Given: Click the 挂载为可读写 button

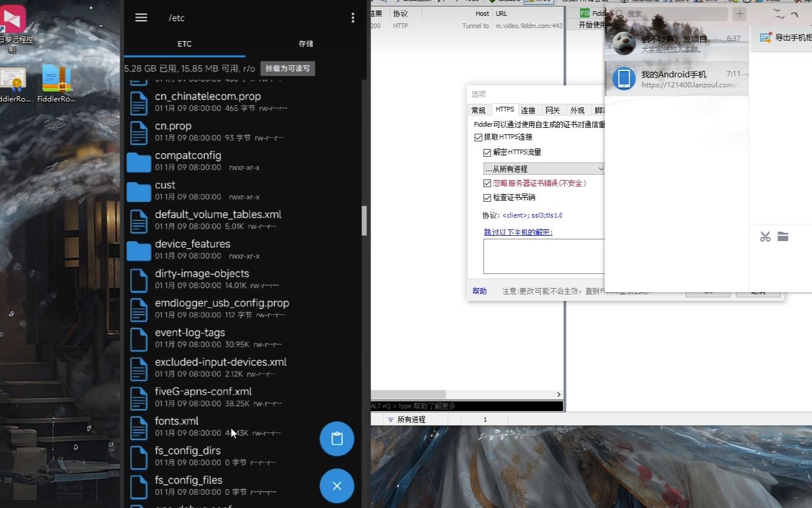Looking at the screenshot, I should [288, 69].
